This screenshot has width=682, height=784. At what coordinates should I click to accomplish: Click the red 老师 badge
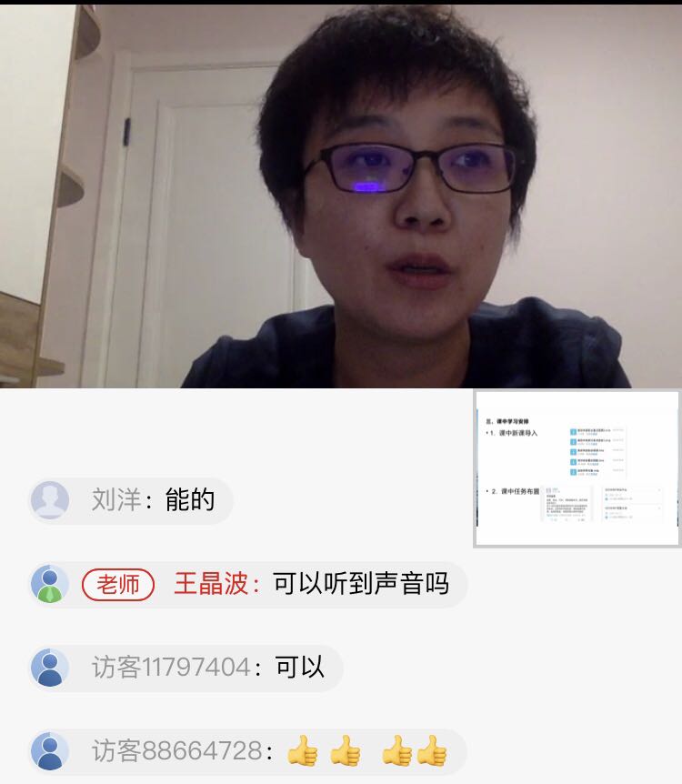(x=118, y=584)
